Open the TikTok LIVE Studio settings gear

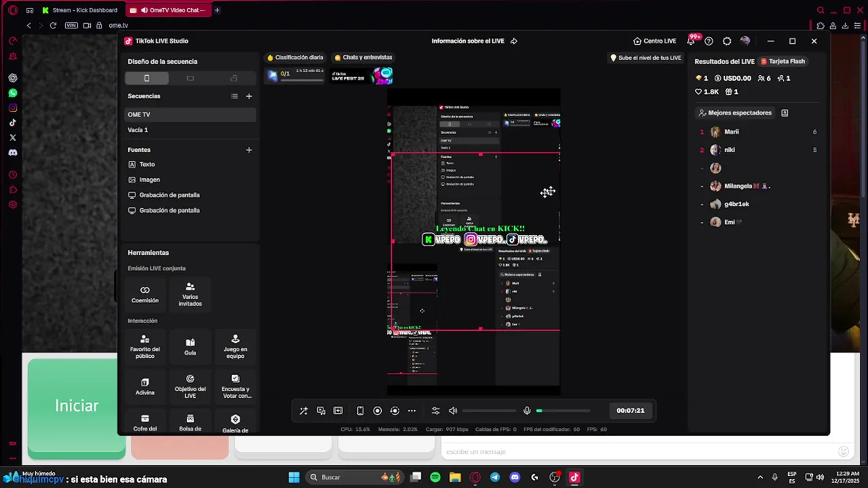click(x=727, y=41)
